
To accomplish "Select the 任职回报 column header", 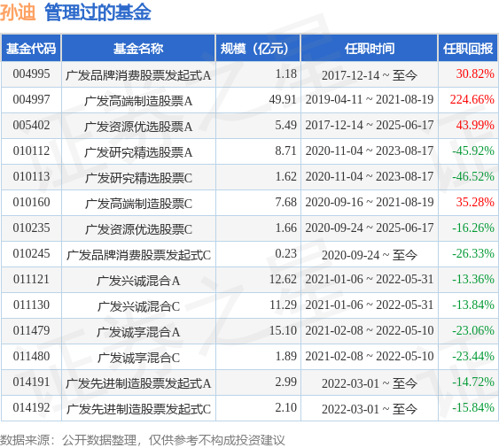I will (x=468, y=49).
